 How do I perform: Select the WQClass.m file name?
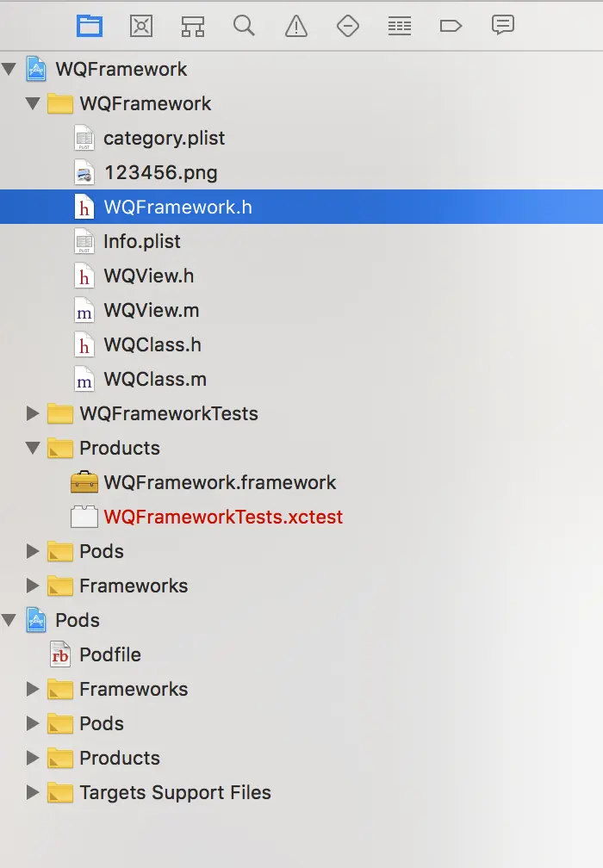tap(155, 379)
